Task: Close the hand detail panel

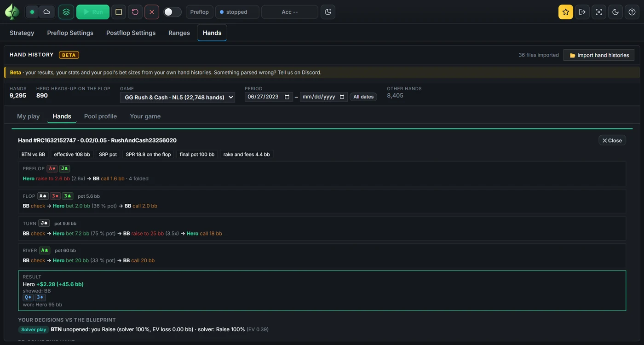Action: click(612, 140)
